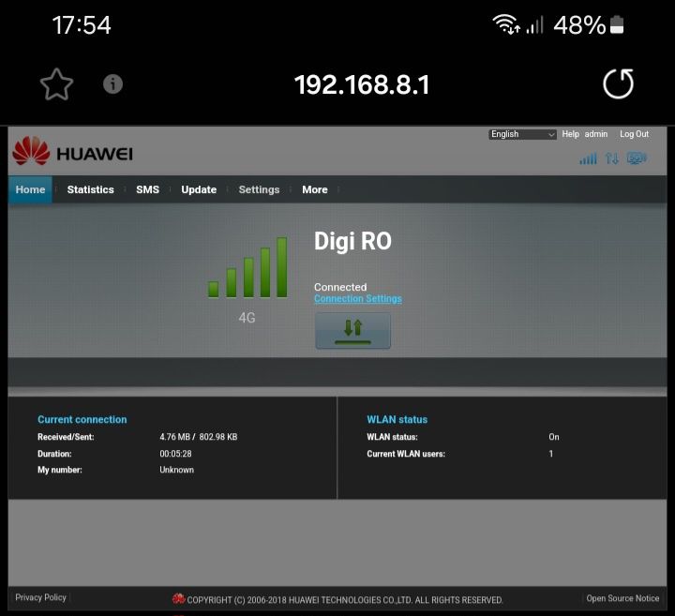Open Connection Settings link
675x616 pixels.
pyautogui.click(x=358, y=298)
